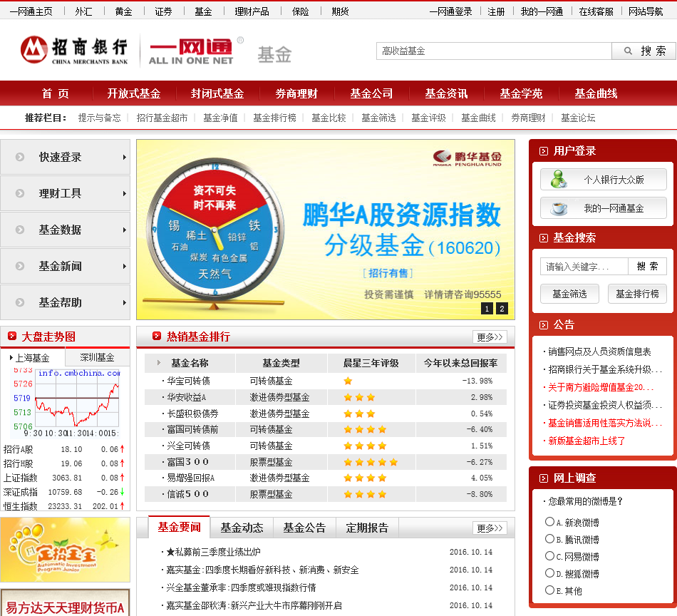Open the 基金净值 recommended link
The height and width of the screenshot is (616, 677).
(220, 118)
